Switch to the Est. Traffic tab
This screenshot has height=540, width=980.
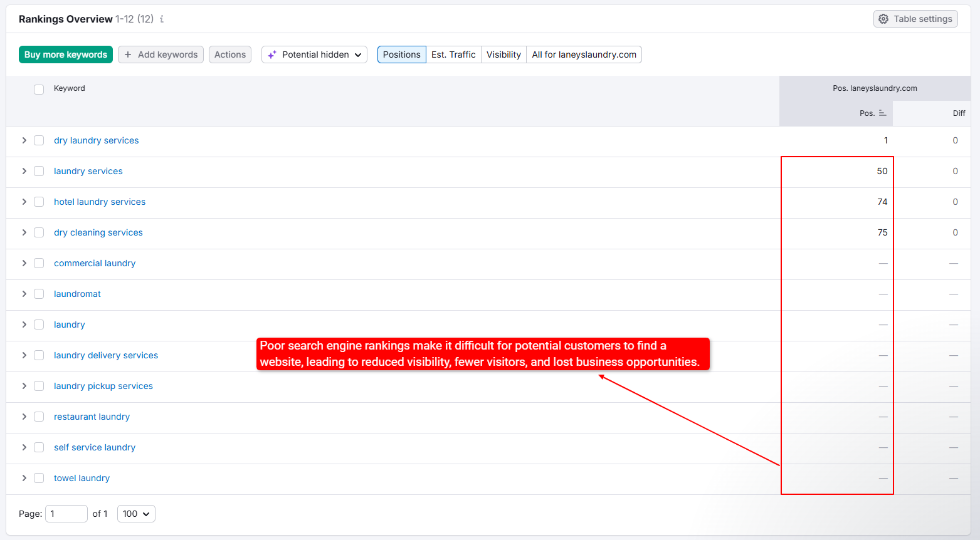point(453,55)
